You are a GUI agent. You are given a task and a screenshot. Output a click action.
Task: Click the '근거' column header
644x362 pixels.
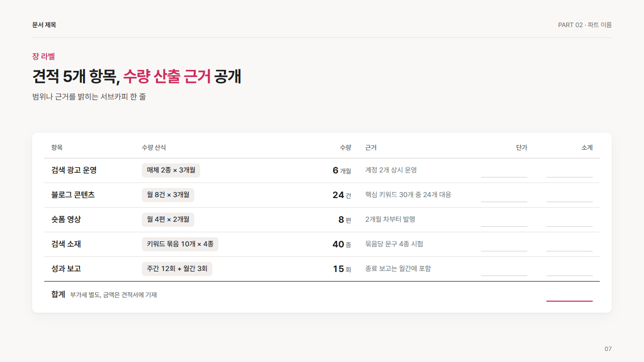371,147
